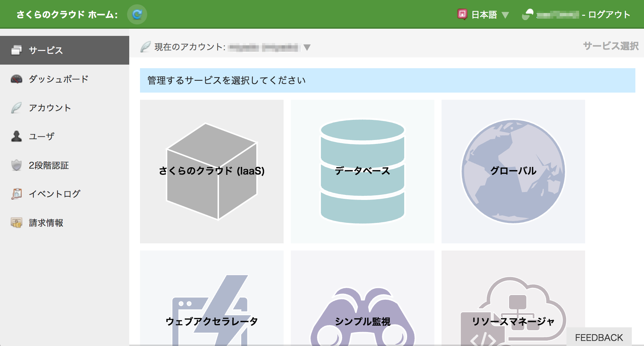Click the ダッシュボード gauge icon
The height and width of the screenshot is (346, 644).
tap(17, 79)
